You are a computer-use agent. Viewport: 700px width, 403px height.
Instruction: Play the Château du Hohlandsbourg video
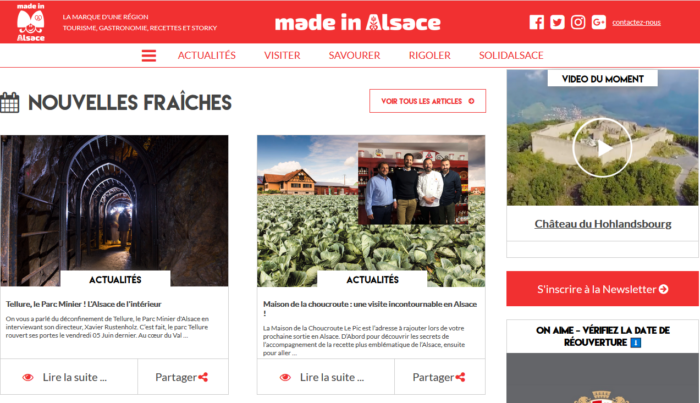[602, 148]
